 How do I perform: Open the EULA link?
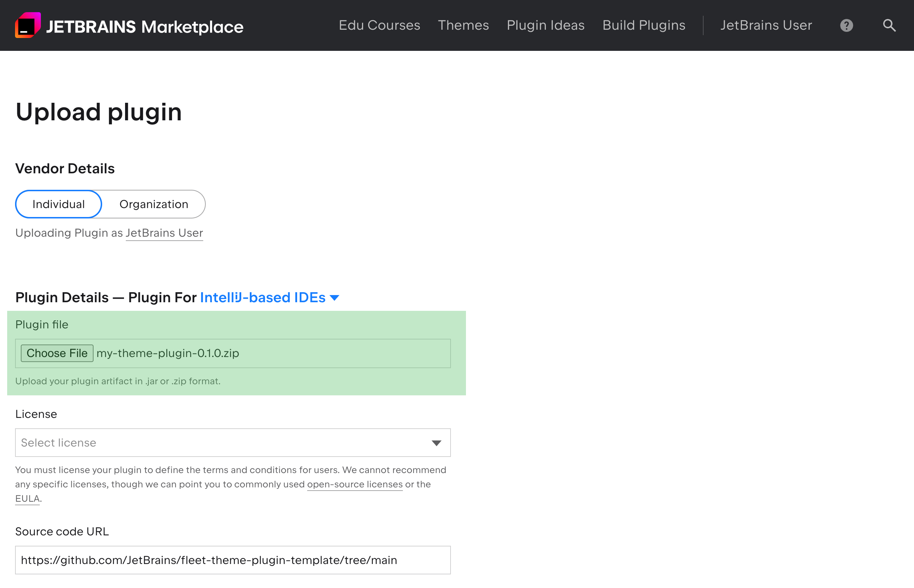pyautogui.click(x=27, y=498)
